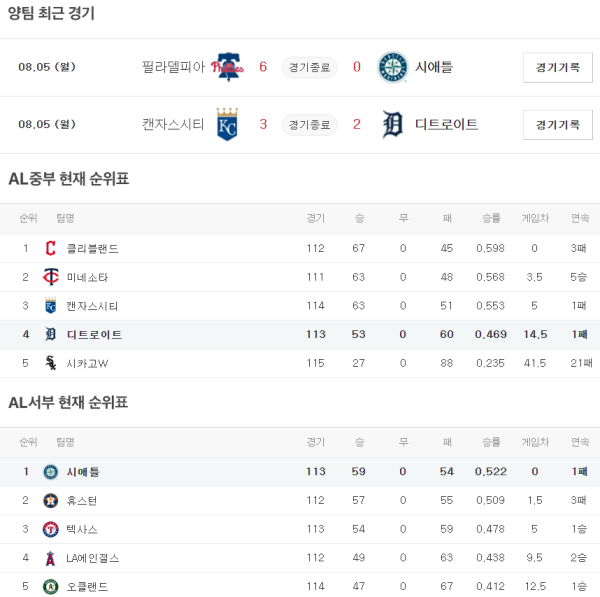Screen dimensions: 600x597
Task: Select the highlighted 디트로이트 standings row
Action: click(300, 334)
